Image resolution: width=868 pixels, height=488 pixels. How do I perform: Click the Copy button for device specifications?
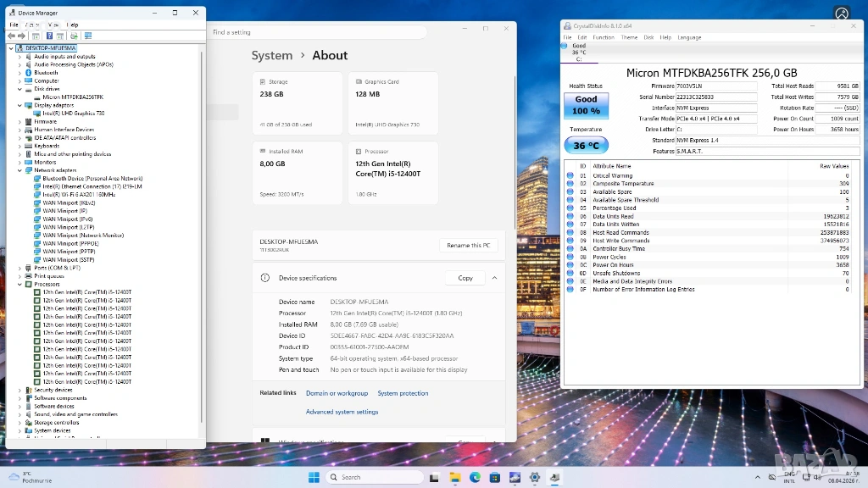(465, 278)
